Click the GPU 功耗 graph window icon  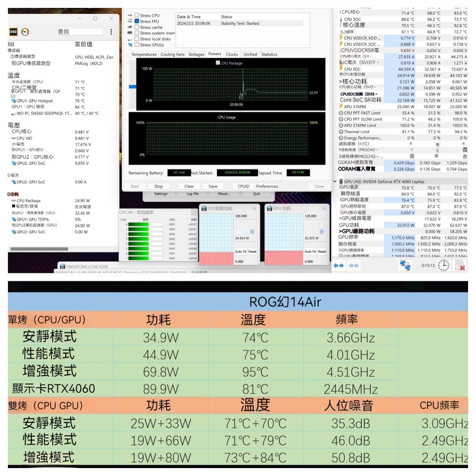(269, 208)
